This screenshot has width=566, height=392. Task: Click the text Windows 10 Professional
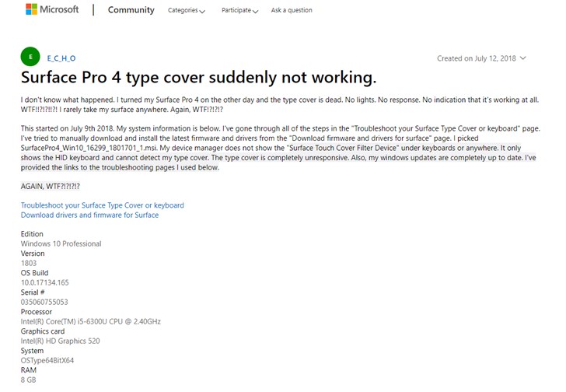(61, 243)
